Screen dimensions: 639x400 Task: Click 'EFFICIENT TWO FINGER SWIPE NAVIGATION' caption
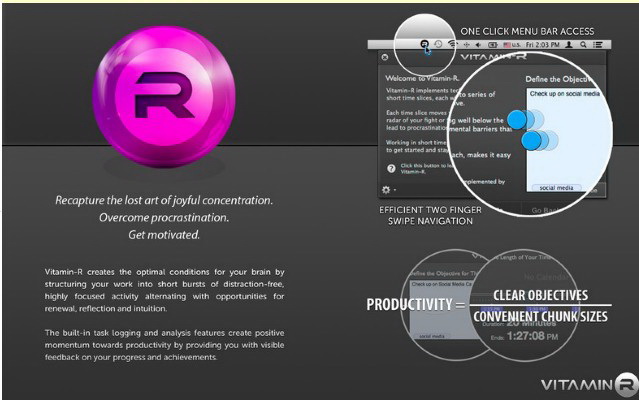pos(430,215)
